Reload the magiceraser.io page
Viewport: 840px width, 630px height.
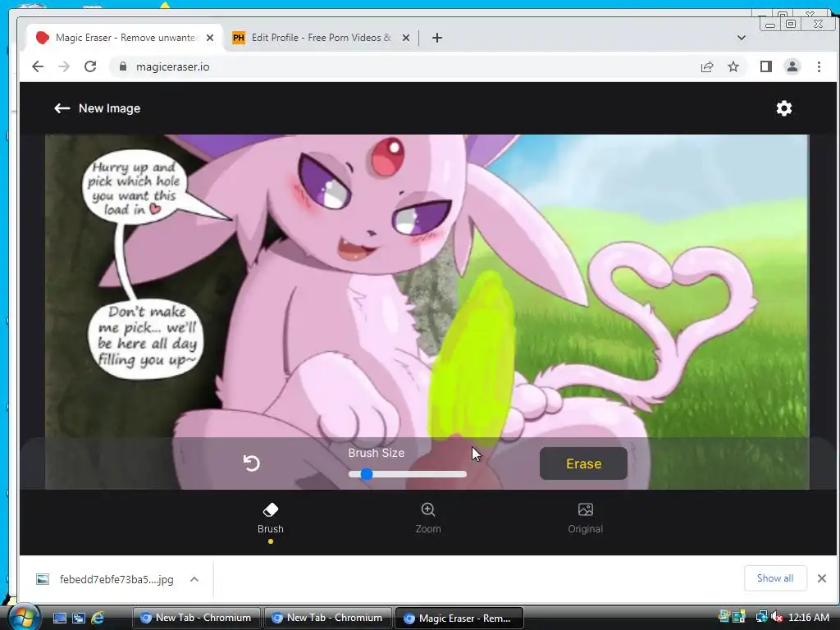coord(90,66)
